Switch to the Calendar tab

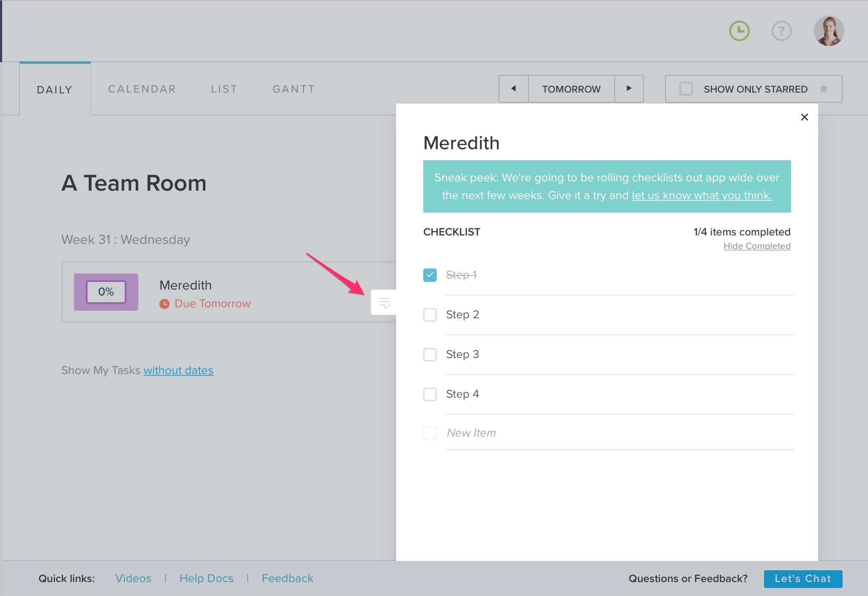[142, 89]
